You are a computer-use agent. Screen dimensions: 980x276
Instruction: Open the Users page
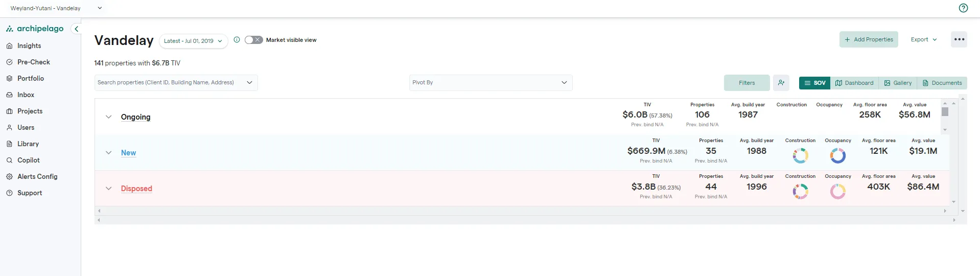26,127
